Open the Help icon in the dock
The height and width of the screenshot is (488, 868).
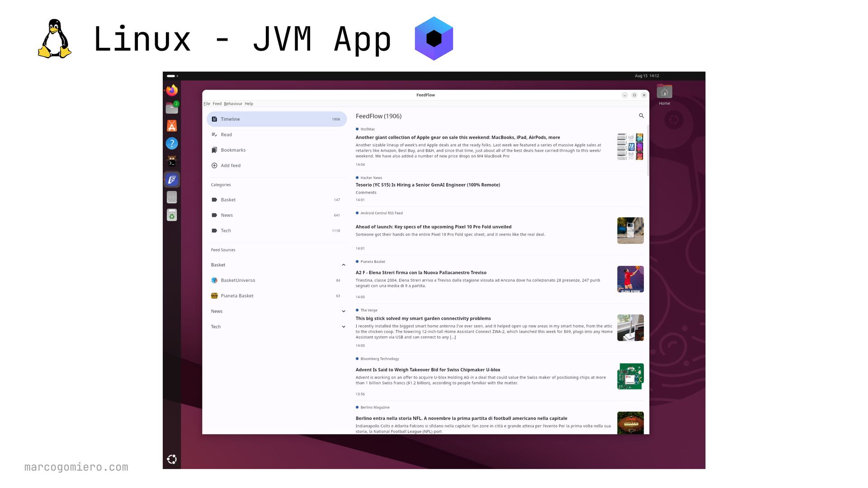coord(172,144)
